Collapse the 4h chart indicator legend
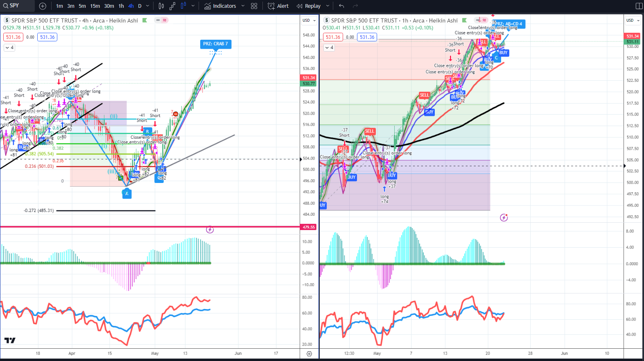644x361 pixels. tap(9, 47)
